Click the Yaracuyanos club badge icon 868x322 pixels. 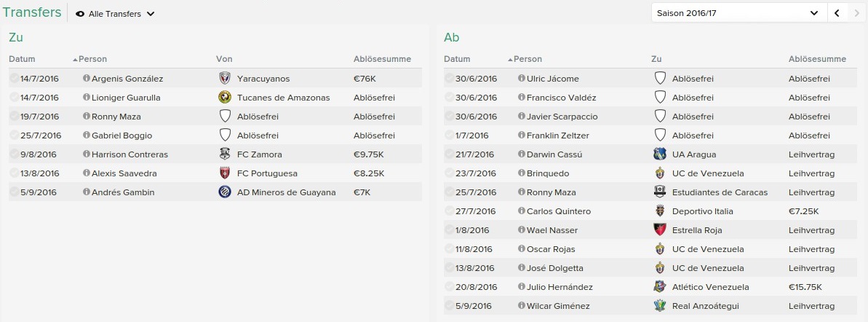[224, 79]
